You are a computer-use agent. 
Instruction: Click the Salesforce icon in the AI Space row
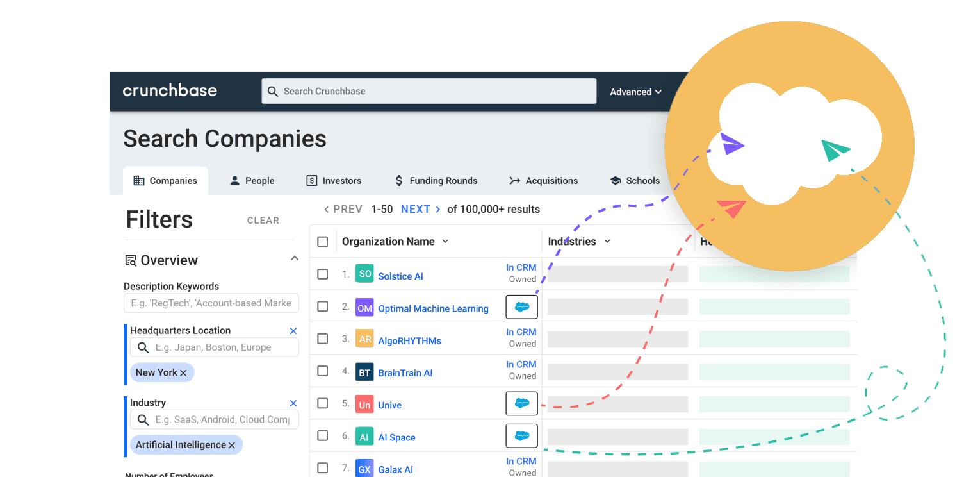521,435
